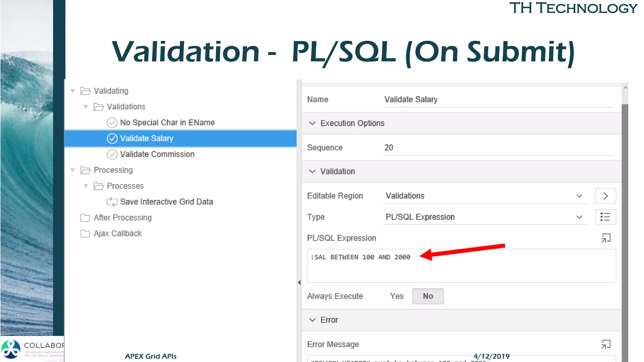Open code editor for PL/SQL Expression

pyautogui.click(x=606, y=238)
